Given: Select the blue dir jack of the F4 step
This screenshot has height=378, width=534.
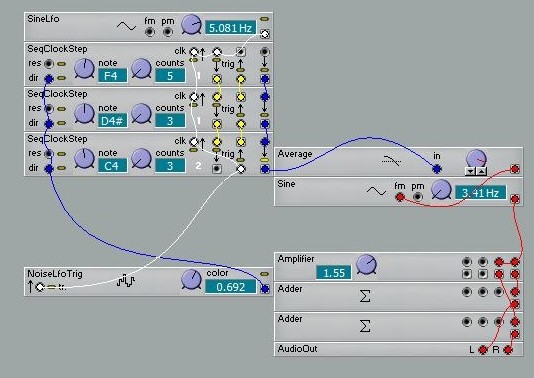Looking at the screenshot, I should (x=49, y=79).
